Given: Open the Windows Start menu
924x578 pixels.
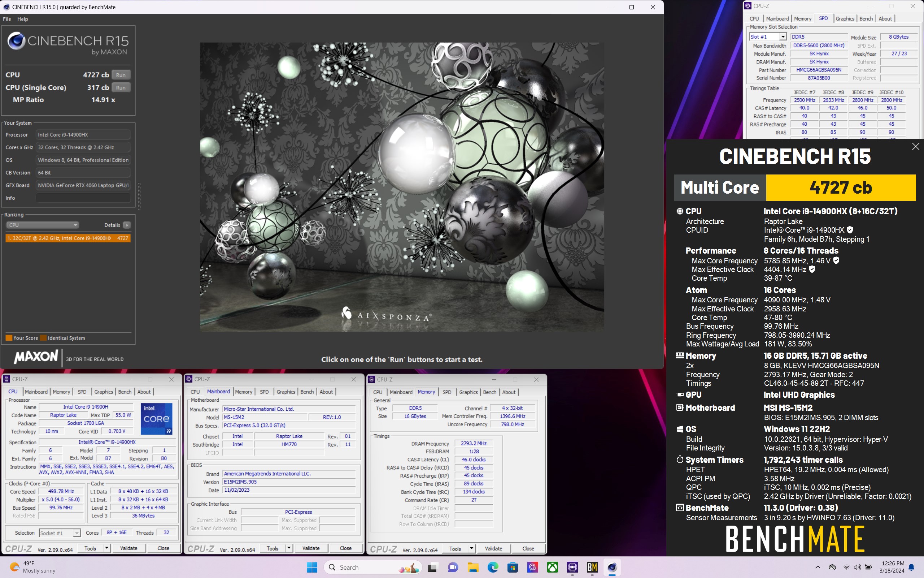Looking at the screenshot, I should [312, 567].
